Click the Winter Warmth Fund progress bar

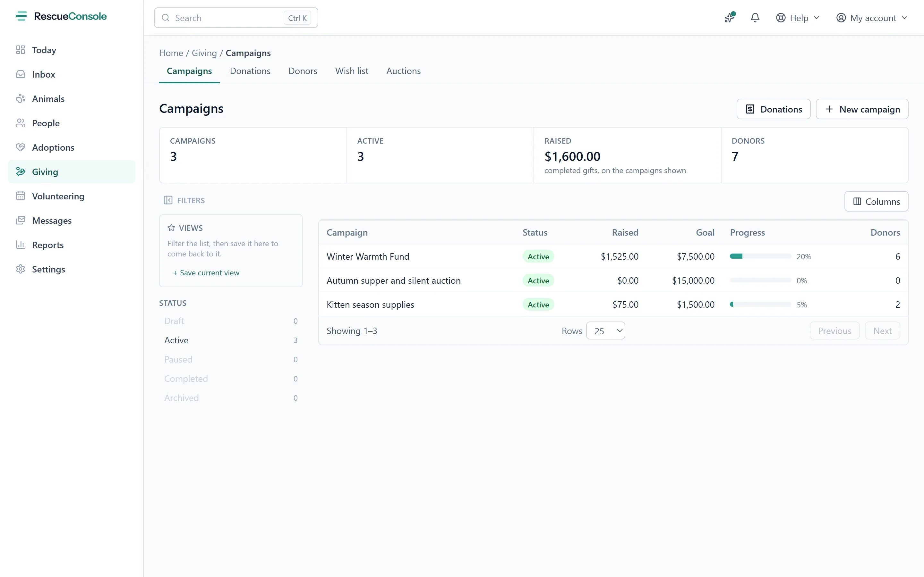pyautogui.click(x=760, y=256)
